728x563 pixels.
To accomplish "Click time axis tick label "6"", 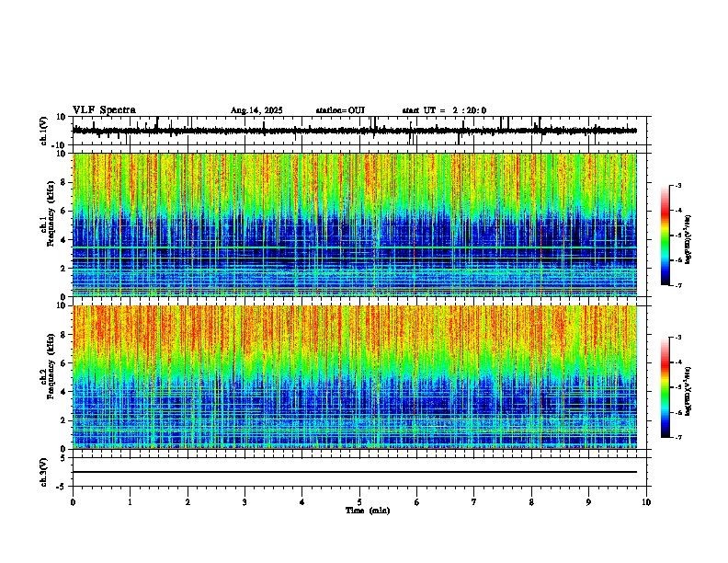I will coord(417,502).
